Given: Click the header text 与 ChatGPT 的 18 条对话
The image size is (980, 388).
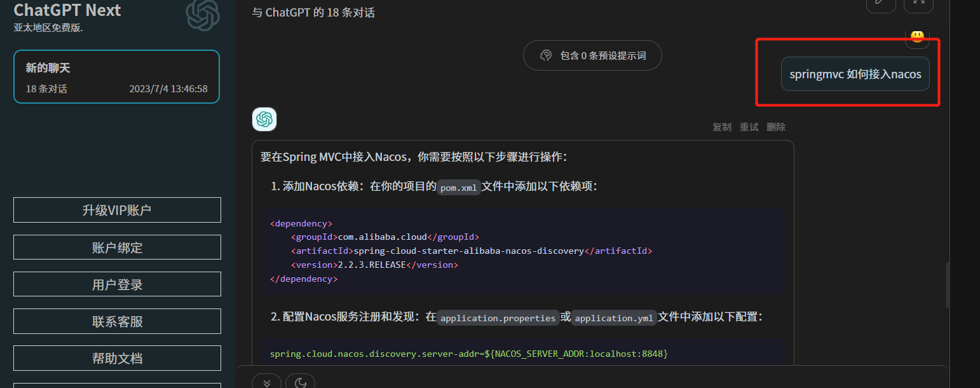Looking at the screenshot, I should coord(313,13).
